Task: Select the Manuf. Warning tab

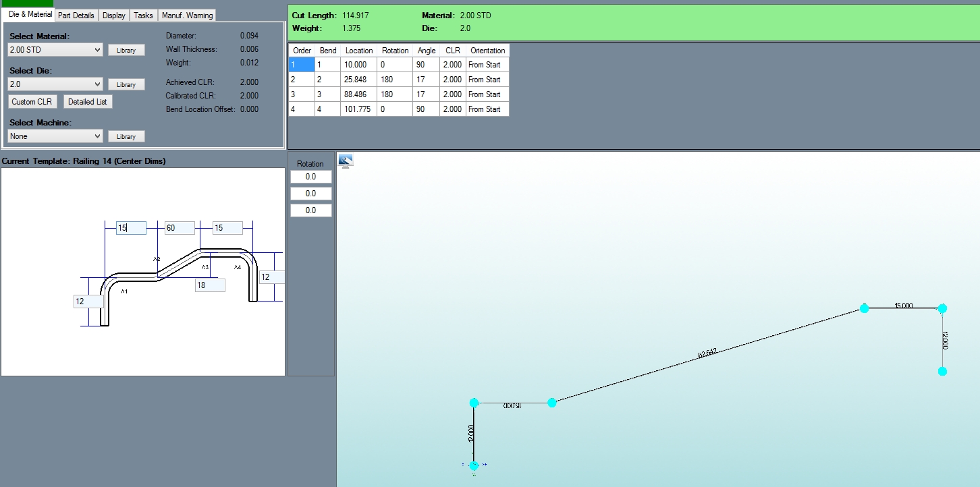Action: pos(187,15)
